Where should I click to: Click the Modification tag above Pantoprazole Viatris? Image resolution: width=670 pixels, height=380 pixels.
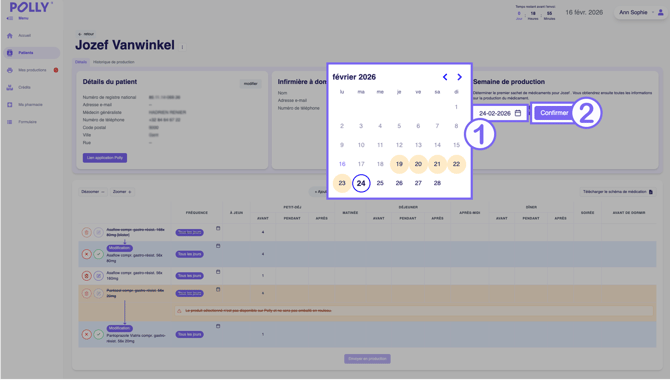tap(120, 328)
